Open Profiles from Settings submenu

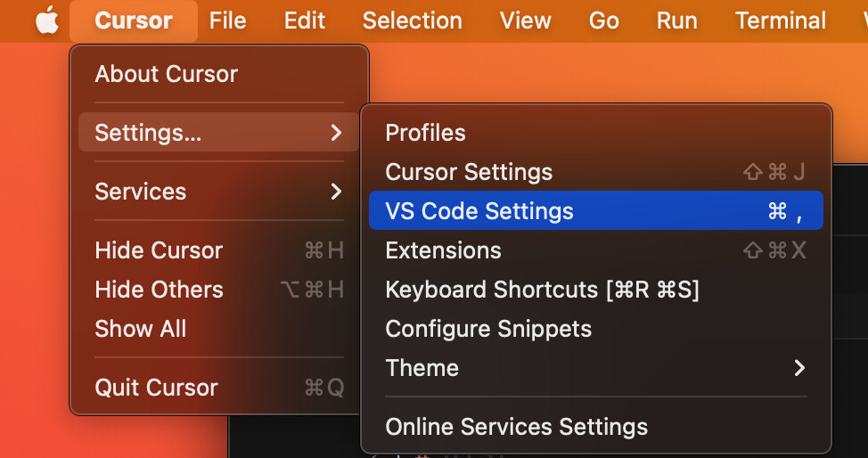click(425, 133)
